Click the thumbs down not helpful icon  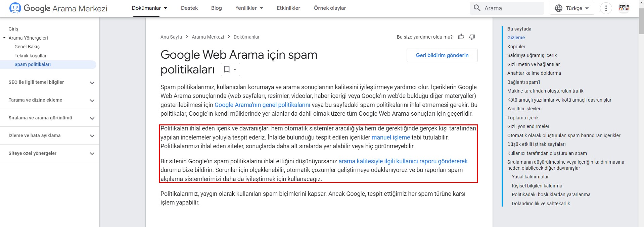point(472,37)
